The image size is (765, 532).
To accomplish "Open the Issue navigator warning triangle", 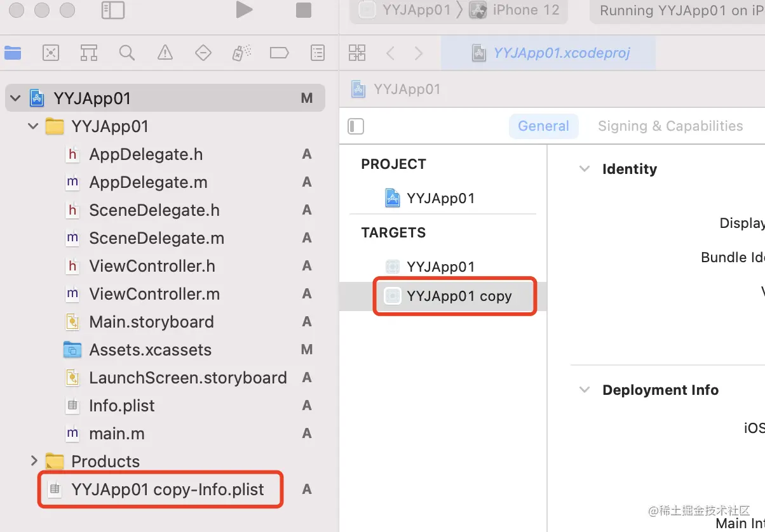I will coord(165,53).
